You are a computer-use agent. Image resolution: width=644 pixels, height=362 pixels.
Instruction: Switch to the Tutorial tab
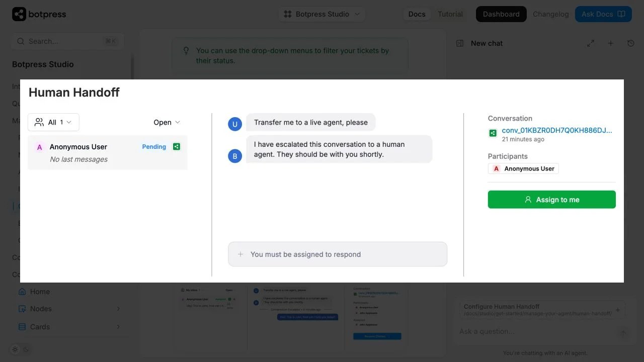(x=450, y=14)
